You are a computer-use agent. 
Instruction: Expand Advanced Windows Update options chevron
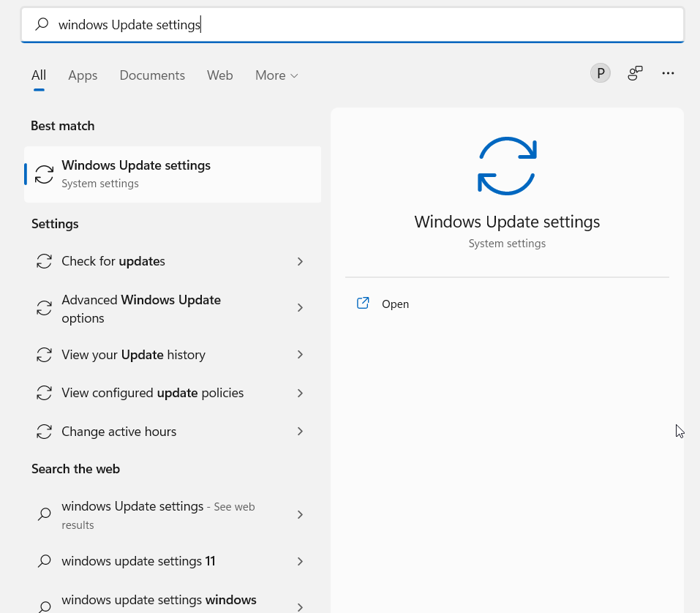click(300, 308)
